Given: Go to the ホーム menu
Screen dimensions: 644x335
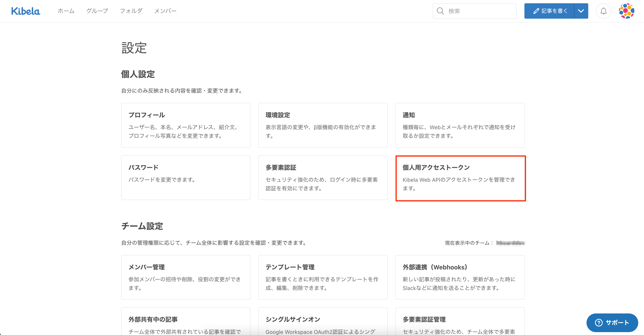Looking at the screenshot, I should pyautogui.click(x=66, y=11).
